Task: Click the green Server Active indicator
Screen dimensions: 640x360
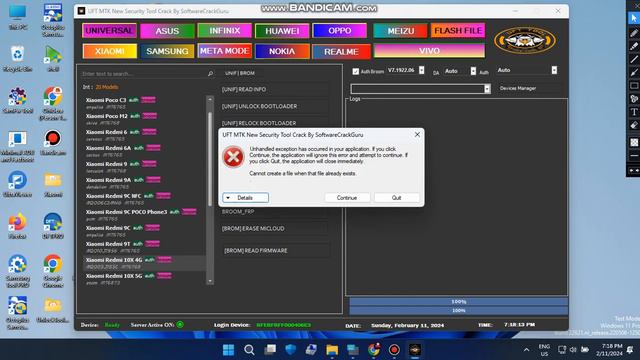Action: [180, 325]
